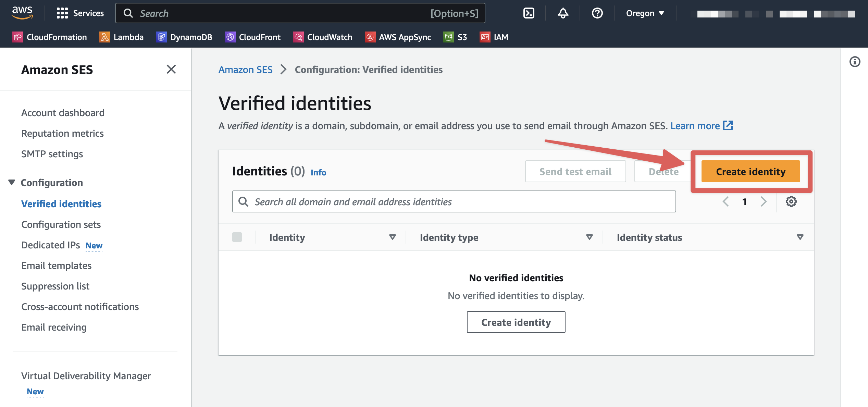This screenshot has width=868, height=407.
Task: Open CloudFormation from the favorites bar
Action: coord(50,37)
